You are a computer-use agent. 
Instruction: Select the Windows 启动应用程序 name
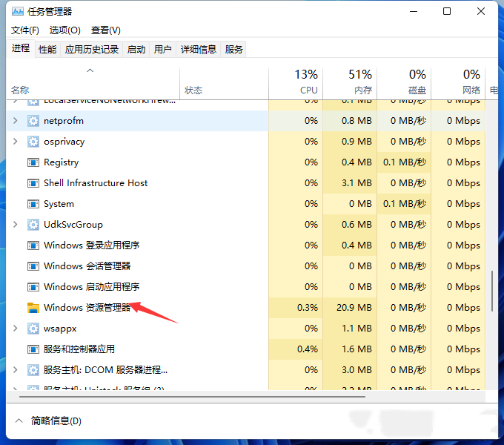(x=92, y=287)
